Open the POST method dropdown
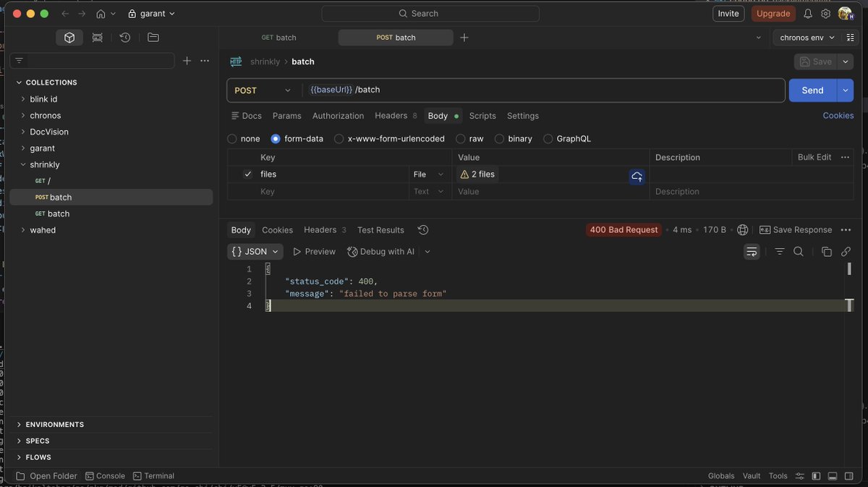 click(x=264, y=90)
